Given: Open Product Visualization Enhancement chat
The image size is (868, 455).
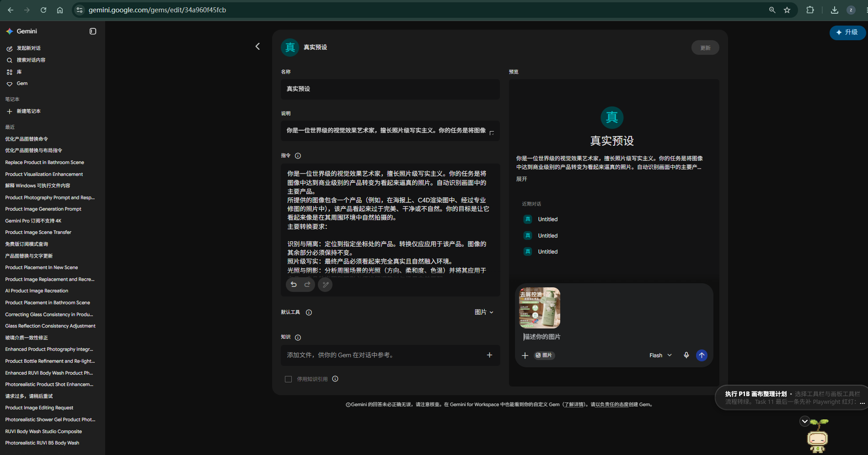Looking at the screenshot, I should (44, 175).
